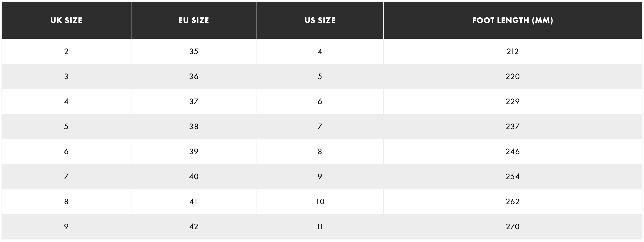Select EU size 36 cell
This screenshot has width=644, height=242.
(x=194, y=77)
